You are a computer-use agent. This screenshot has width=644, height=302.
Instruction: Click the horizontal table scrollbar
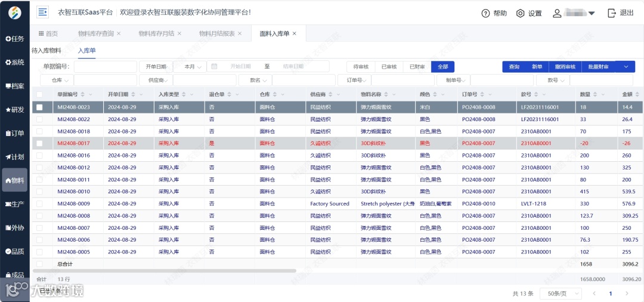tap(165, 271)
